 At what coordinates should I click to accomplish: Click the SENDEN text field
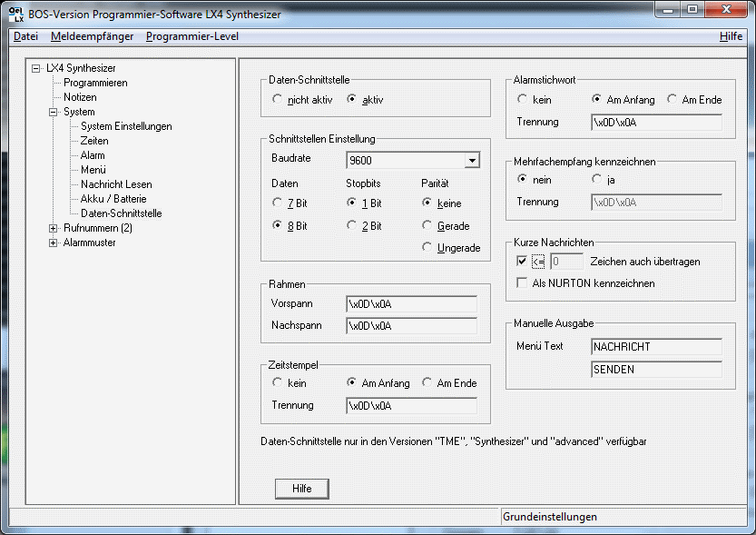(657, 370)
